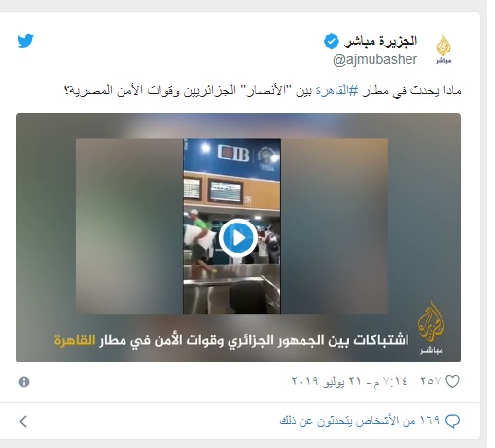The width and height of the screenshot is (495, 448).
Task: Play the embedded airport video
Action: (238, 238)
